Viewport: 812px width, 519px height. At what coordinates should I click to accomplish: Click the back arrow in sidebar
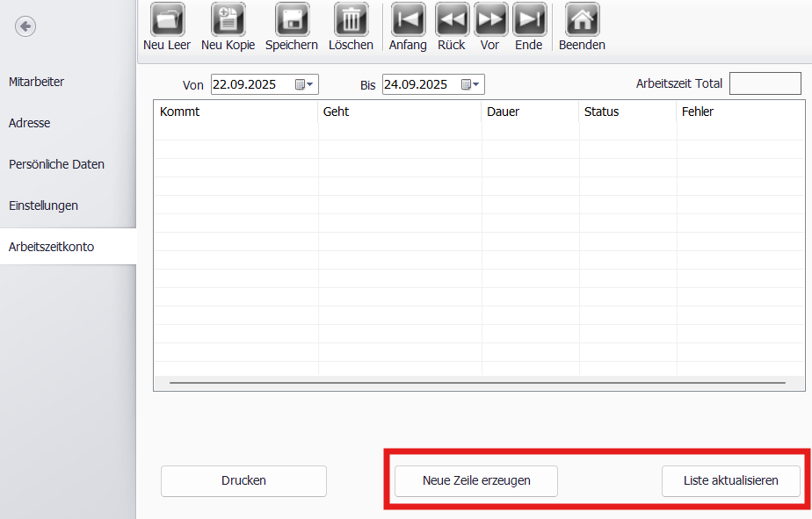click(x=25, y=26)
